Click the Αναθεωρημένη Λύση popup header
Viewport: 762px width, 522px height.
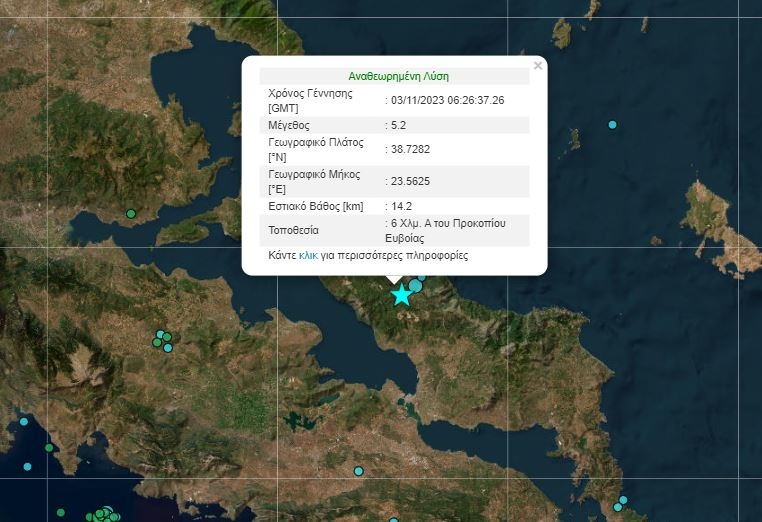coord(398,76)
